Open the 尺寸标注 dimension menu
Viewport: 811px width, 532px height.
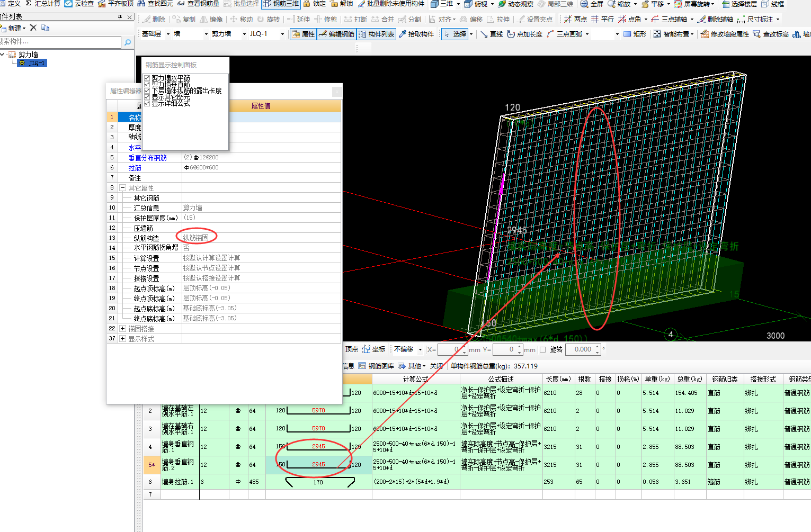tap(759, 19)
